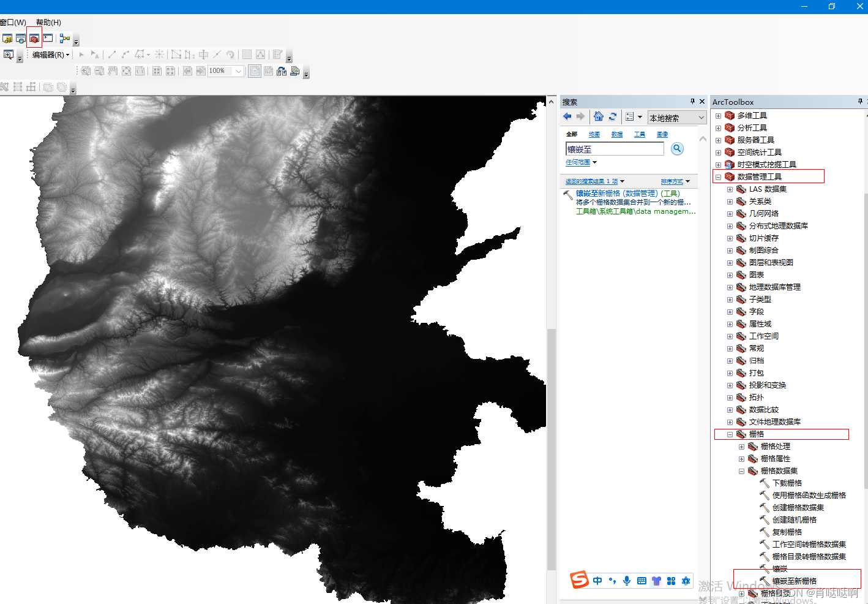The height and width of the screenshot is (604, 868).
Task: Click the home icon in the search panel
Action: click(x=598, y=116)
